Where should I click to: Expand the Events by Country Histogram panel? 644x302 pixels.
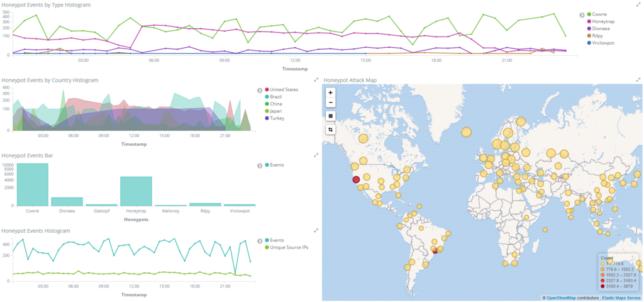tap(316, 80)
